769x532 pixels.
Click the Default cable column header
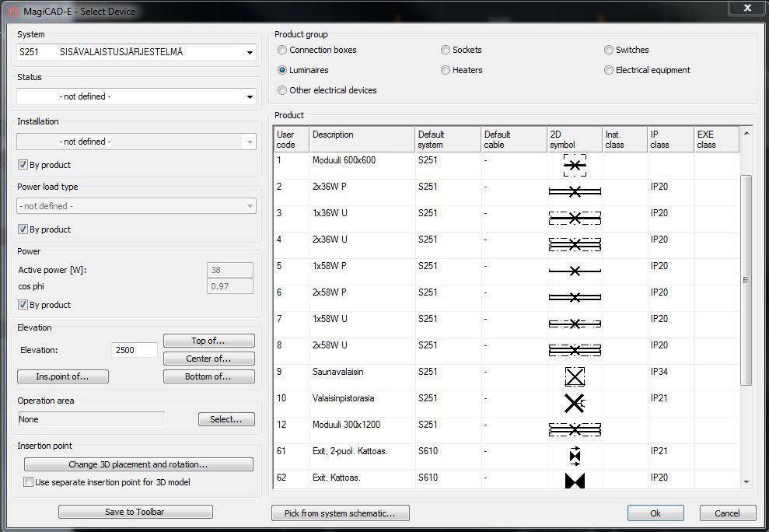click(514, 139)
